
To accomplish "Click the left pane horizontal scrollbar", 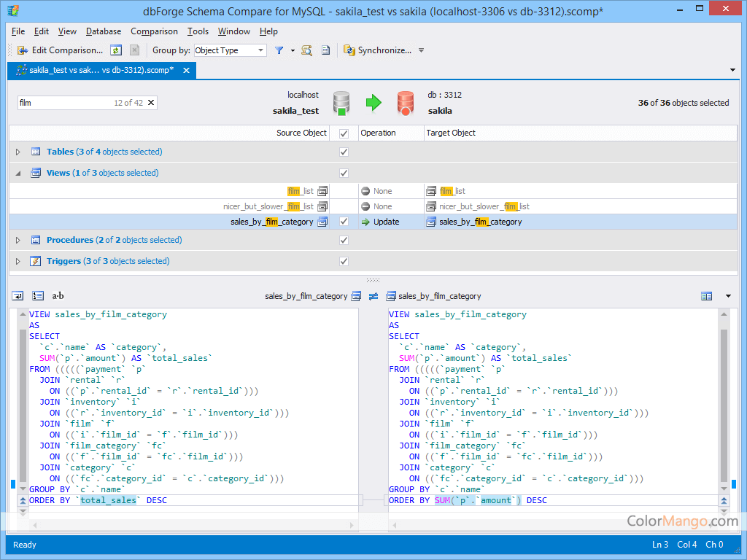I will [x=193, y=525].
